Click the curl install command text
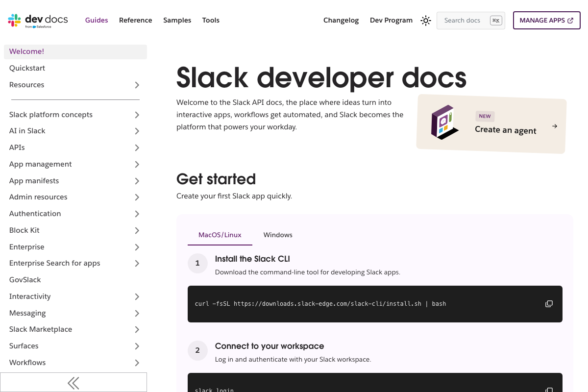 point(320,304)
